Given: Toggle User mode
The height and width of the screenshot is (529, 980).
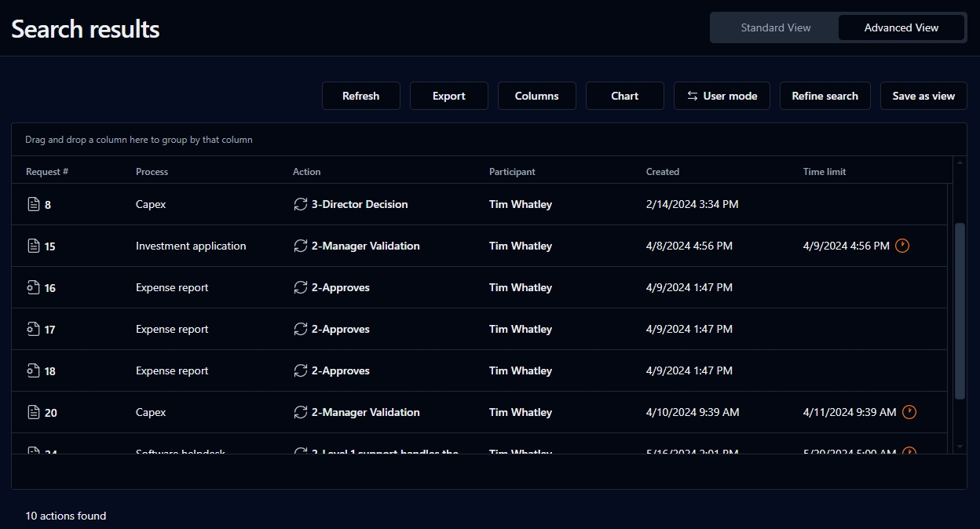Looking at the screenshot, I should (x=722, y=96).
